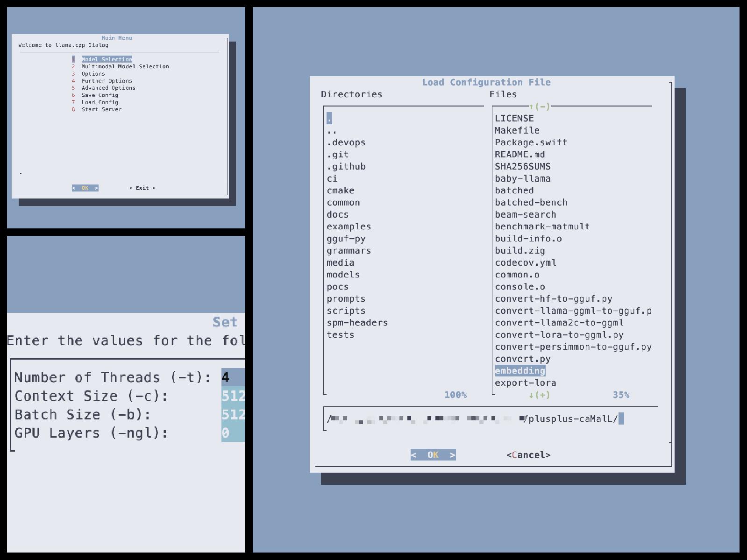Click the up arrow scroll indicator above Files

540,106
